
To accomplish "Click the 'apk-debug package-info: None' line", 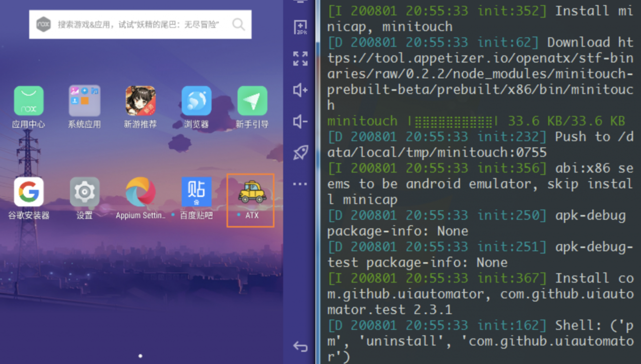I will click(x=477, y=223).
